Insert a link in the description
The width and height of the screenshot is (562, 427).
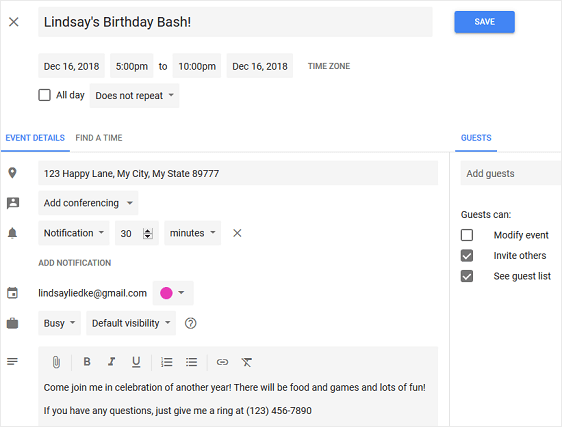[222, 362]
